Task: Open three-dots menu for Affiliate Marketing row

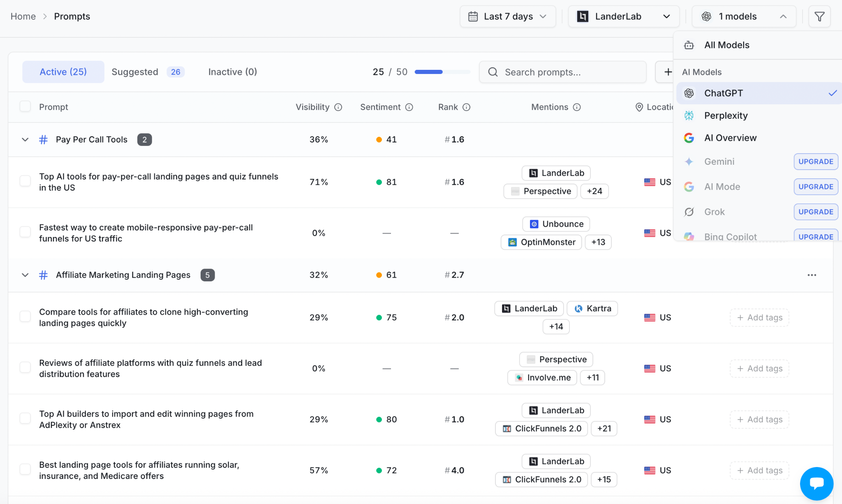Action: pyautogui.click(x=812, y=275)
